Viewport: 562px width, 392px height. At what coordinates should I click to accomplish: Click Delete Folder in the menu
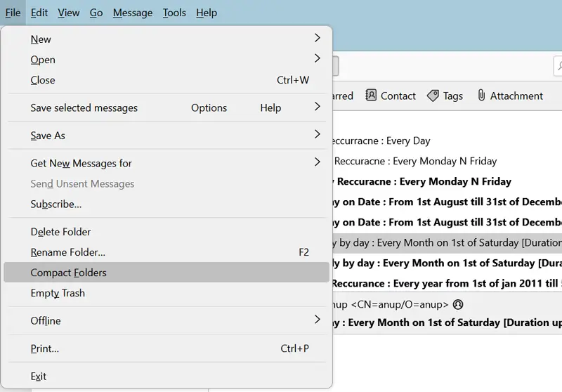point(60,232)
